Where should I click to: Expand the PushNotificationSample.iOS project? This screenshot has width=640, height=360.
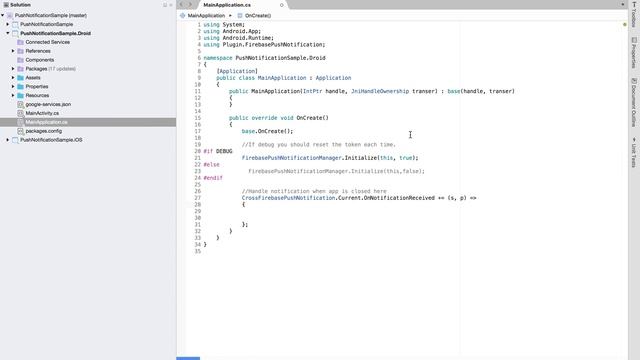tap(8, 140)
